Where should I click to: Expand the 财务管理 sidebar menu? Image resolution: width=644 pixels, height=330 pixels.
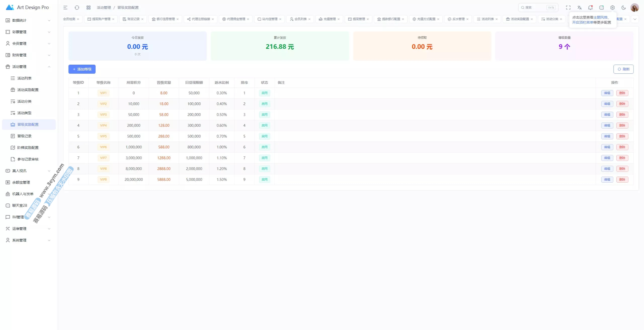pyautogui.click(x=28, y=55)
